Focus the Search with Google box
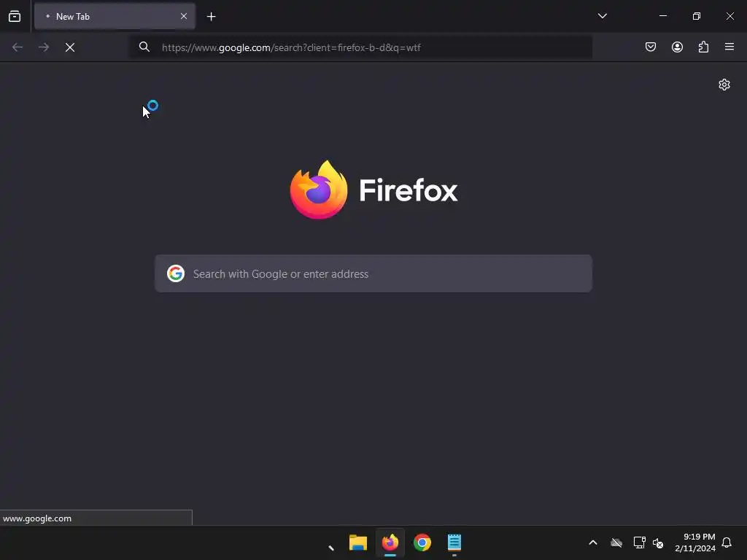Image resolution: width=747 pixels, height=560 pixels. click(373, 274)
